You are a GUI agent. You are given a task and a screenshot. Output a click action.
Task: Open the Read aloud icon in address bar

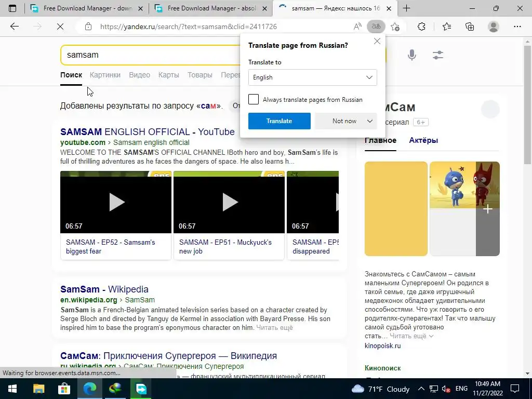(x=357, y=26)
